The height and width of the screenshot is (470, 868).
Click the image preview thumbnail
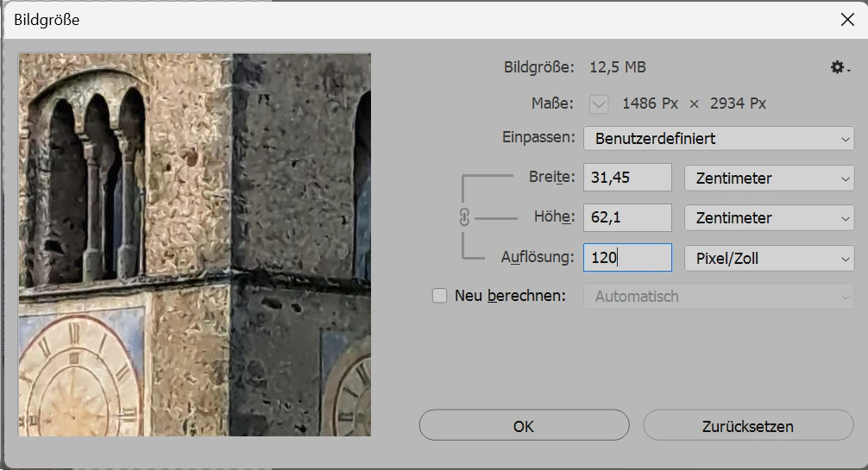tap(194, 245)
